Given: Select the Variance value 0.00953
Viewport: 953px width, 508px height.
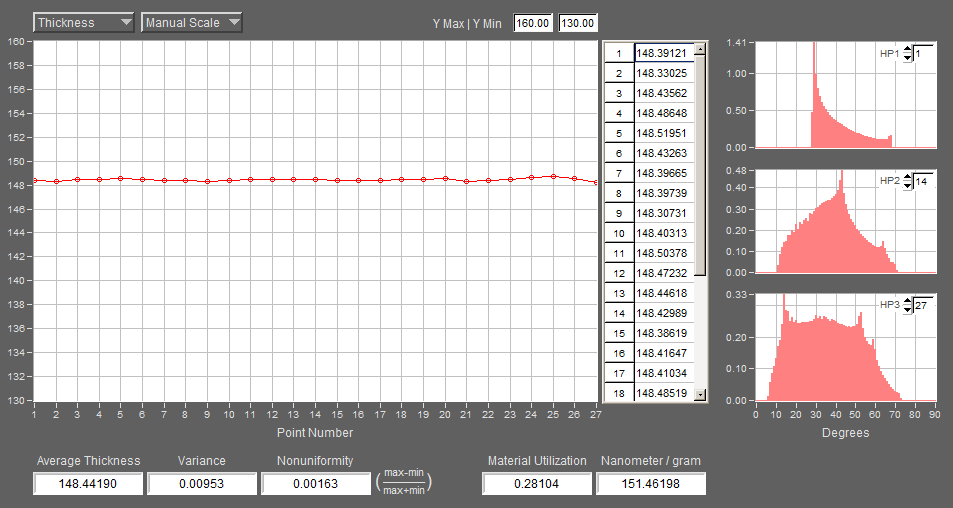Looking at the screenshot, I should point(202,484).
